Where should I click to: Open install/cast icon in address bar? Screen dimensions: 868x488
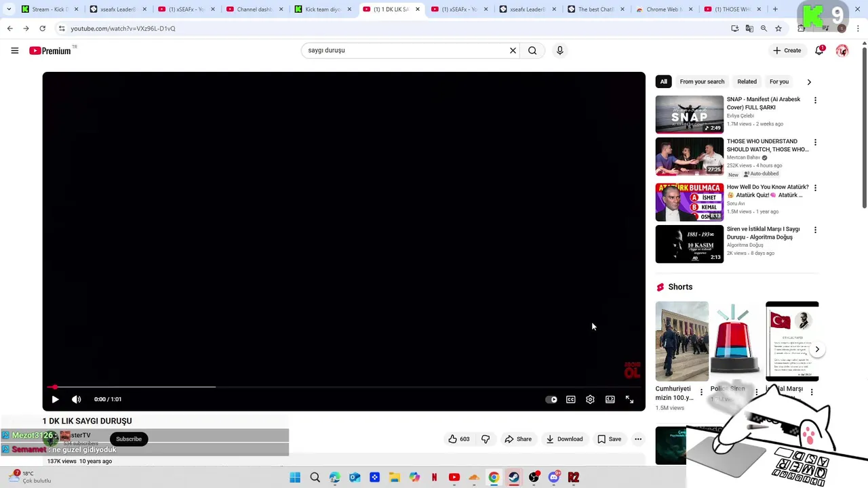point(734,28)
